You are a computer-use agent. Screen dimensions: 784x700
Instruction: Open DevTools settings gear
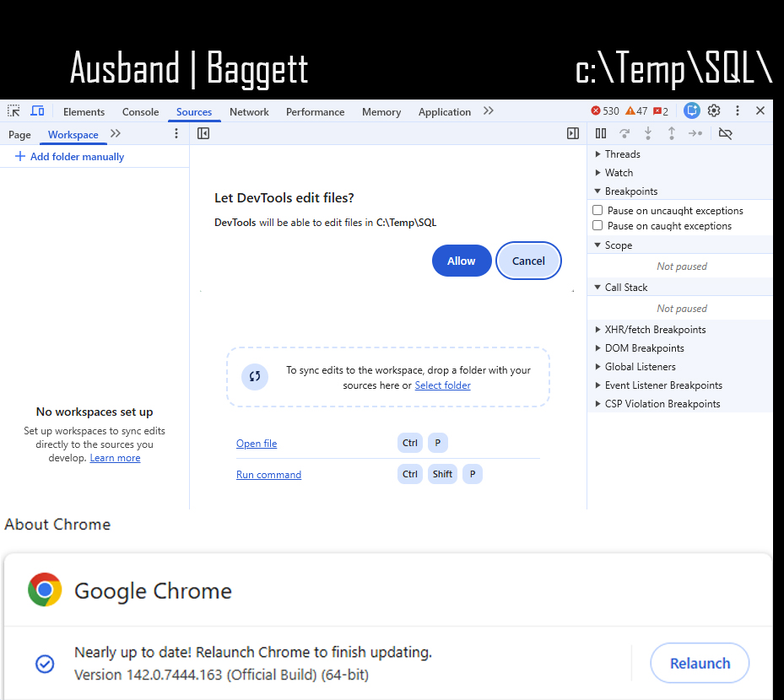714,110
